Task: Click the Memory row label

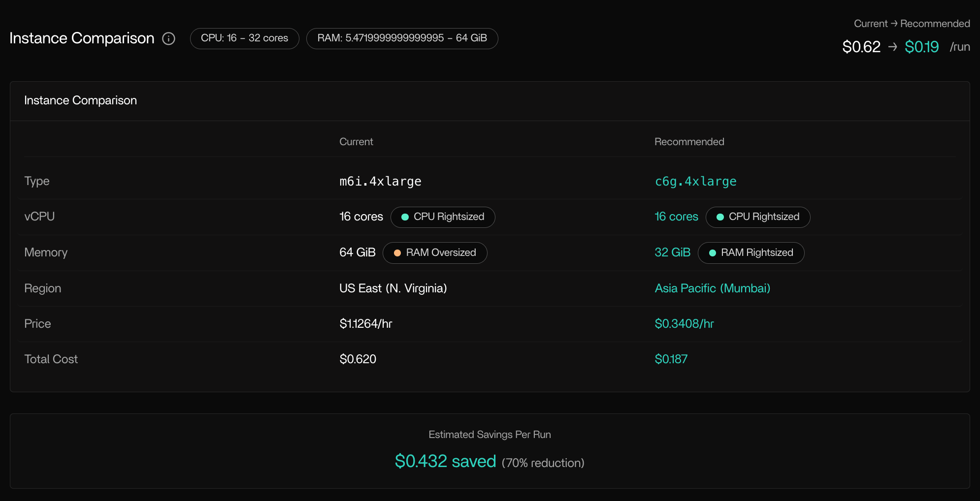Action: pos(46,253)
